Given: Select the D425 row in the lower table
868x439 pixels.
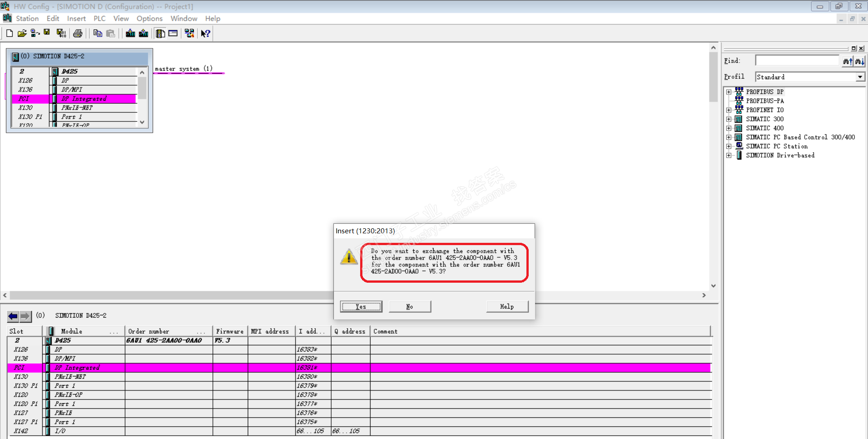Looking at the screenshot, I should [359, 341].
